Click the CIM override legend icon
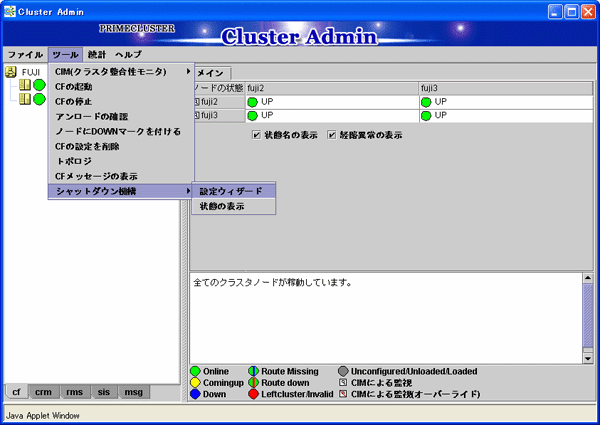 point(343,394)
